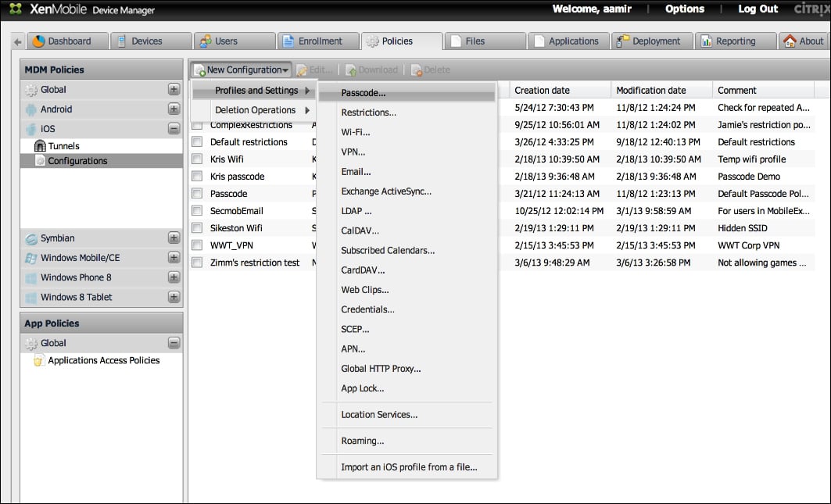Click the Applications Access Policies icon
Image resolution: width=831 pixels, height=504 pixels.
click(x=39, y=361)
